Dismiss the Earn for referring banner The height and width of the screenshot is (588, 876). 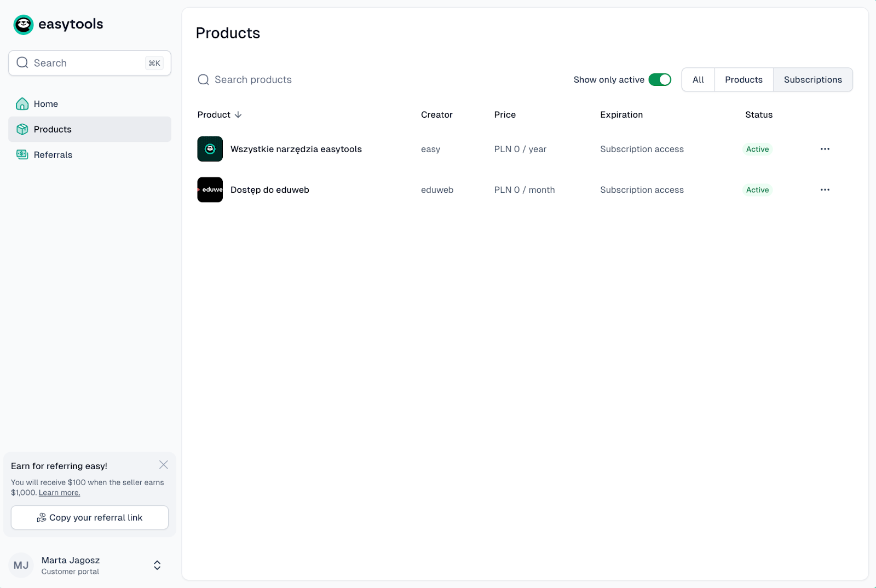[164, 465]
